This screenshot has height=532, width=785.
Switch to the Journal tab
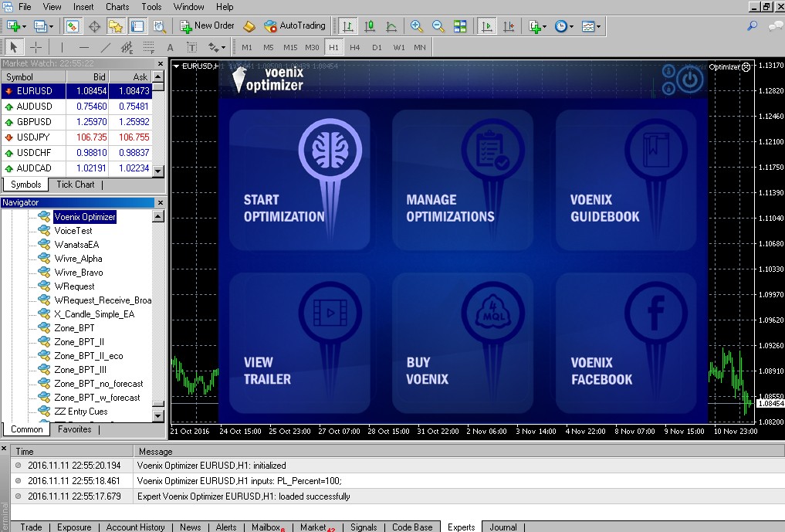click(502, 527)
